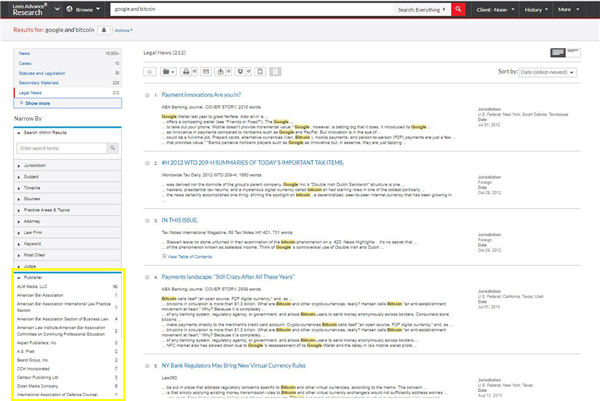Click the Lexis Advance Research logo
Image resolution: width=600 pixels, height=401 pixels.
pos(29,9)
